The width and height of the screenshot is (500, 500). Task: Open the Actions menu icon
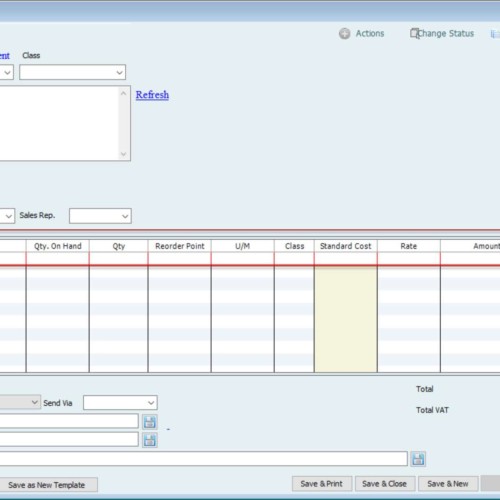(344, 34)
